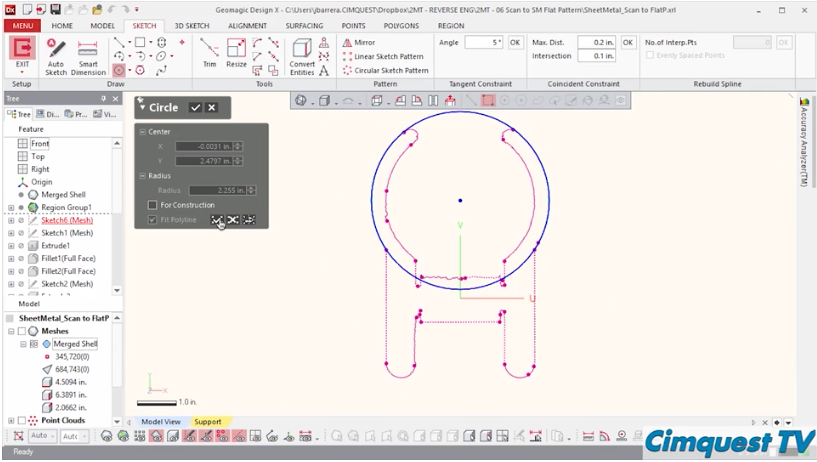Click the Angle input field
Viewport: 817px width, 462px height.
point(484,43)
